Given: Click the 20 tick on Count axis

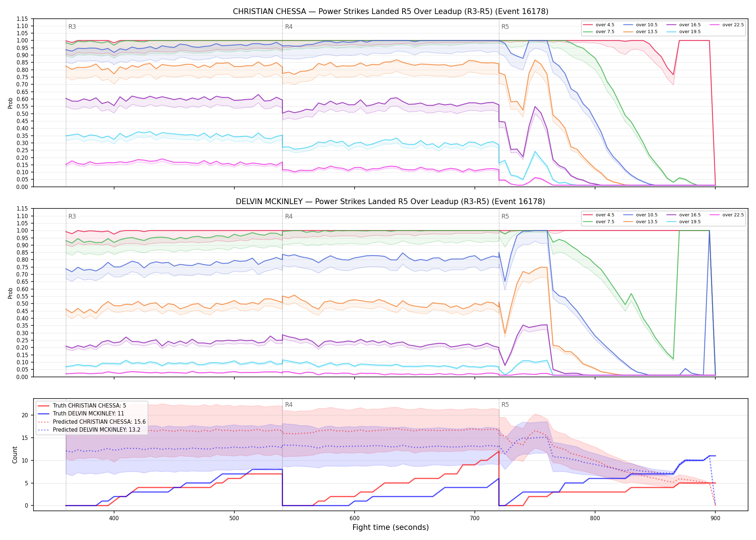Looking at the screenshot, I should pos(24,415).
